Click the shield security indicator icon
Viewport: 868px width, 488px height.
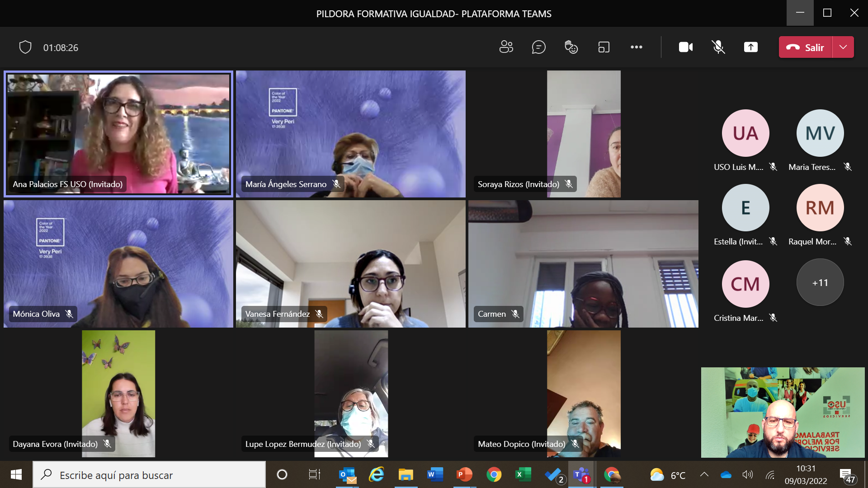[25, 47]
